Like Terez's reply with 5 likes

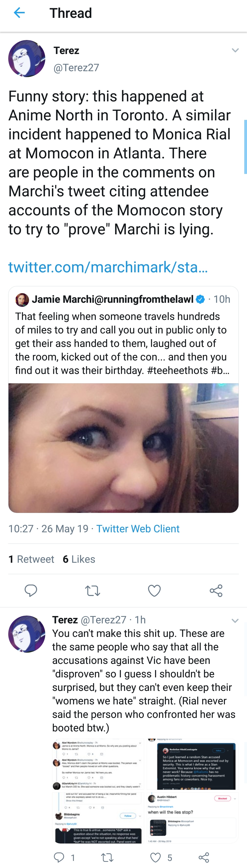[161, 857]
